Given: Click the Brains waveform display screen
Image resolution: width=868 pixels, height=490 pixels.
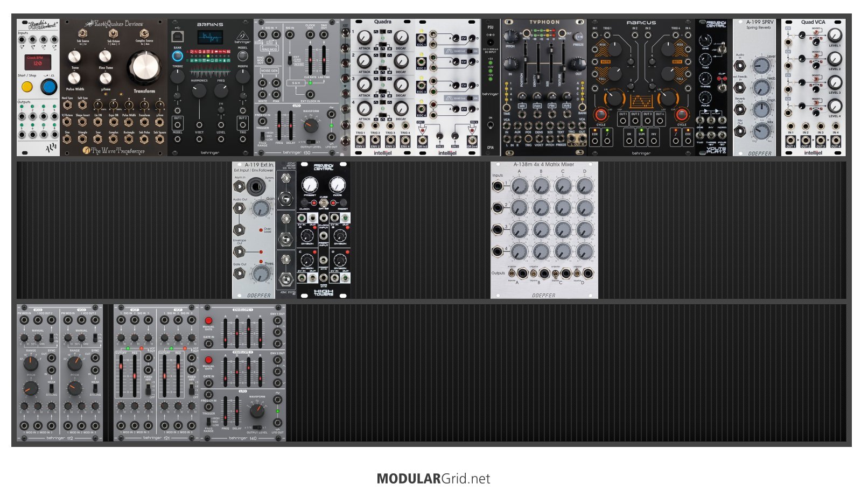Looking at the screenshot, I should (x=210, y=38).
